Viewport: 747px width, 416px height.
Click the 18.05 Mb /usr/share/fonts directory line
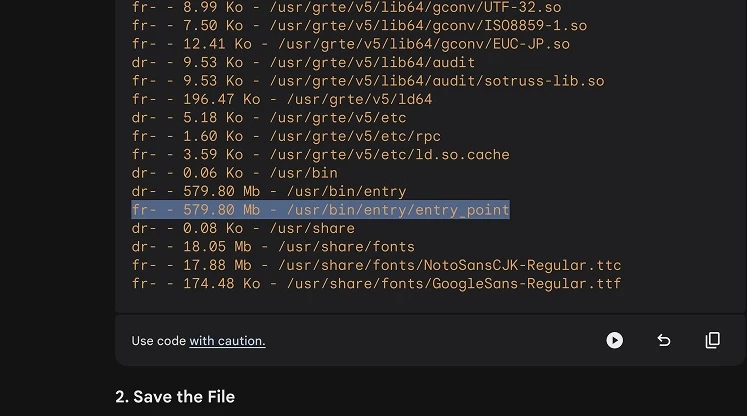pyautogui.click(x=273, y=247)
